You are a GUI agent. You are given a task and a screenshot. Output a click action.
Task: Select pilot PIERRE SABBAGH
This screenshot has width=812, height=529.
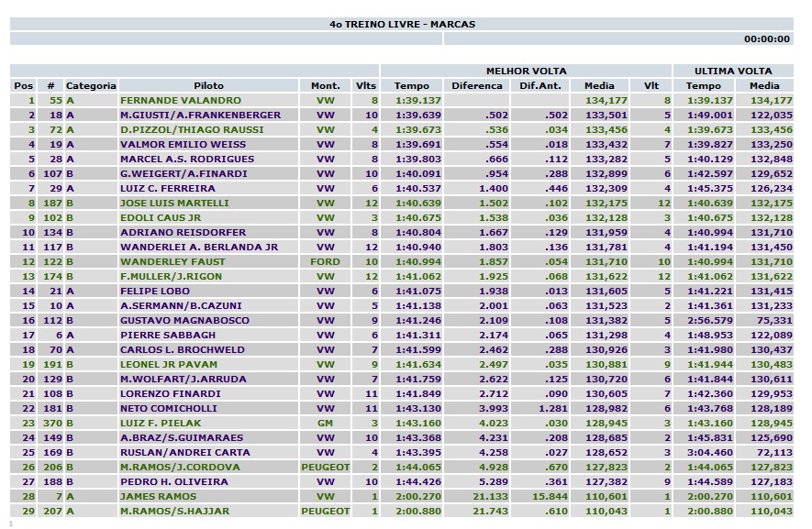coord(168,335)
